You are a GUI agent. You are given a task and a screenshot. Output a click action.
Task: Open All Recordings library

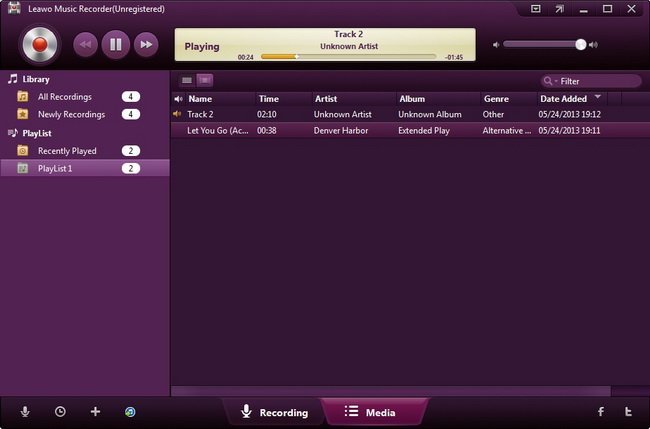click(85, 97)
